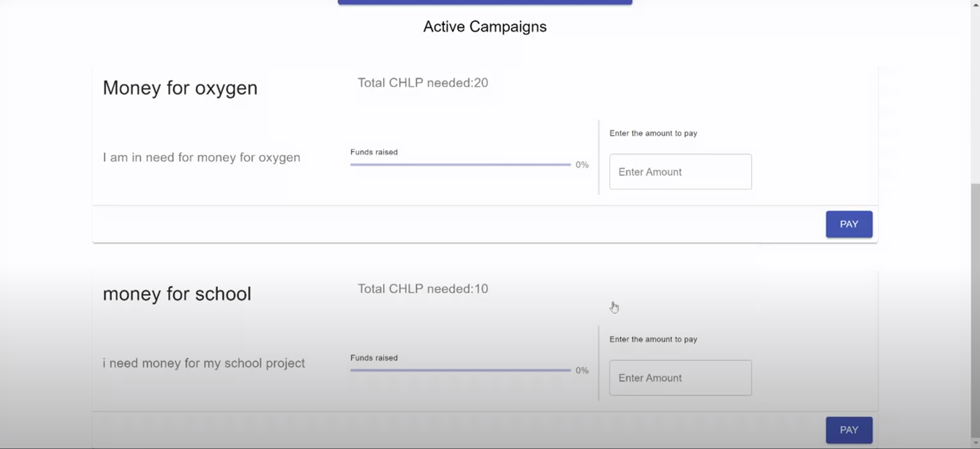Click "Enter the amount to pay" label for oxygen
The height and width of the screenshot is (449, 980).
click(x=653, y=133)
